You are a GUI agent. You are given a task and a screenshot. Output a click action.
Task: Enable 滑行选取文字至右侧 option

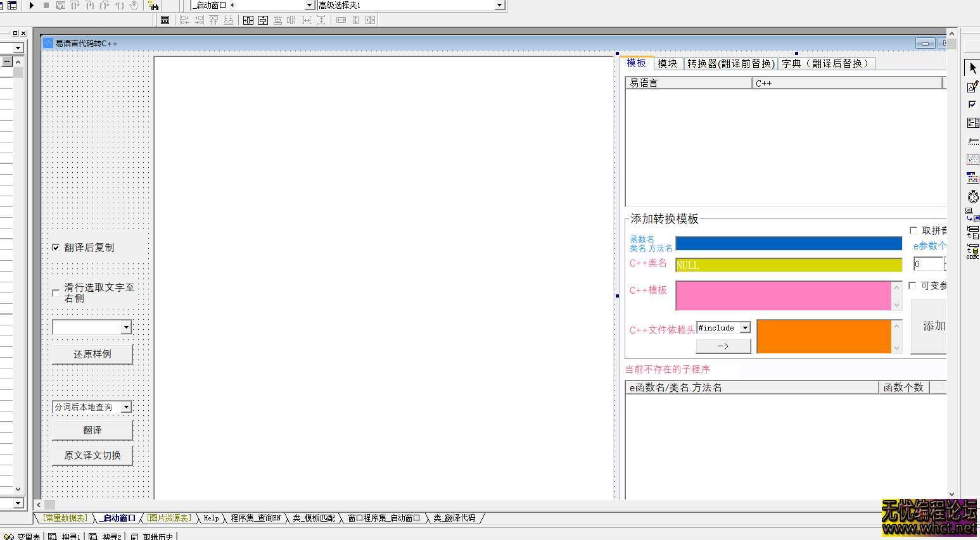point(55,293)
